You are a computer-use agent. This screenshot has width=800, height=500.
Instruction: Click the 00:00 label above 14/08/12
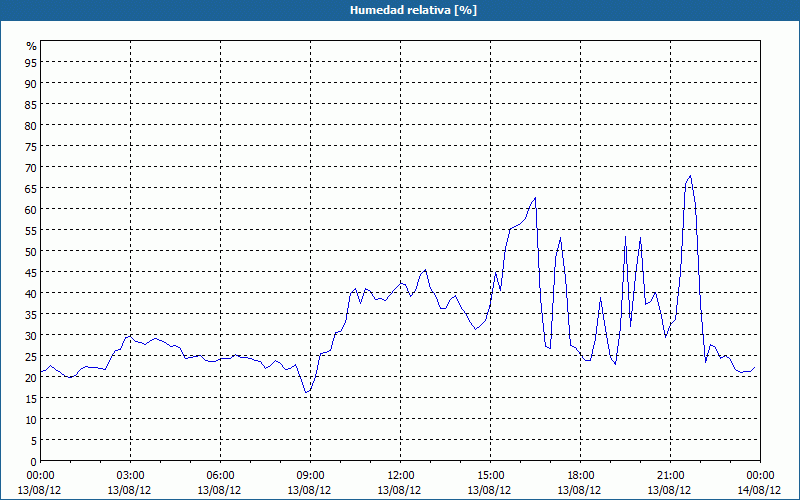760,476
